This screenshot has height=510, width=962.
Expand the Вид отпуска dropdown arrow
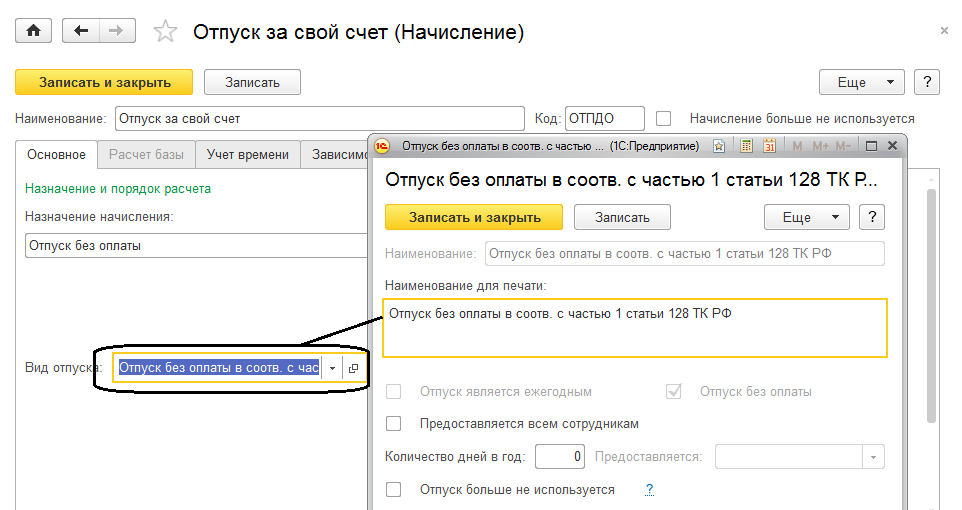332,368
